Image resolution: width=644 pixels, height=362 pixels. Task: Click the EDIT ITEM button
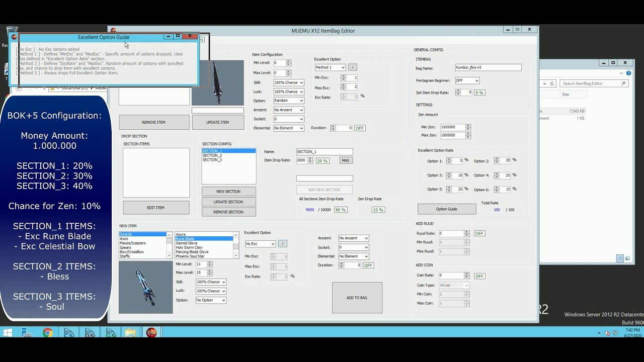(156, 208)
